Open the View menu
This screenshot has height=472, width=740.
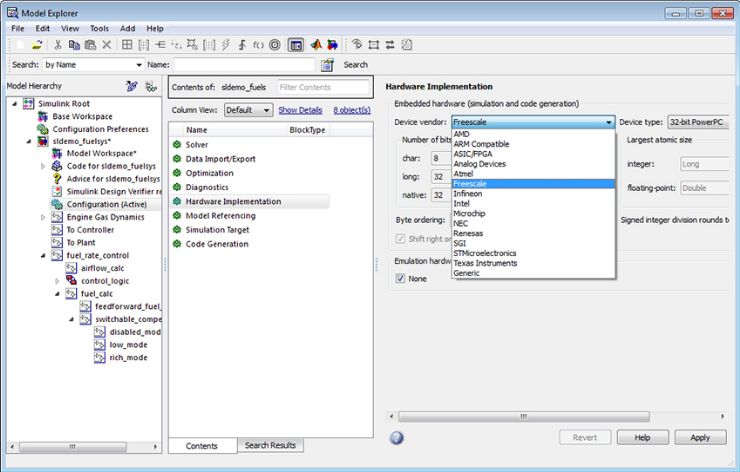(70, 28)
